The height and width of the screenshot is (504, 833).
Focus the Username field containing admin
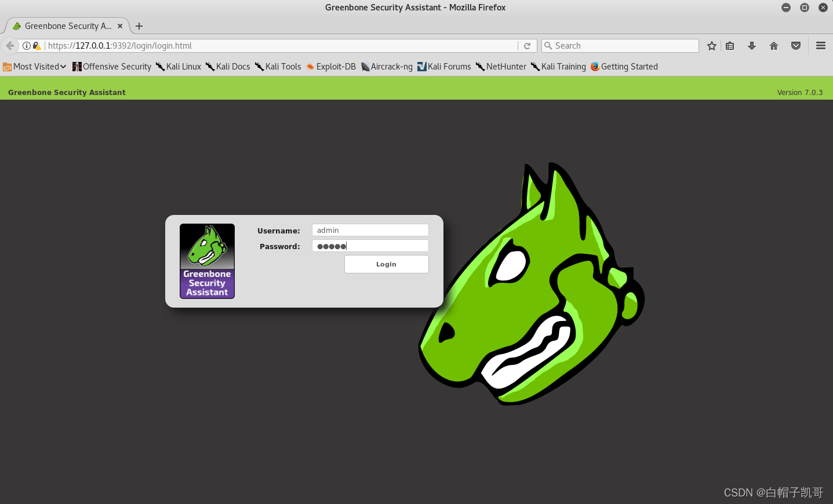tap(370, 230)
